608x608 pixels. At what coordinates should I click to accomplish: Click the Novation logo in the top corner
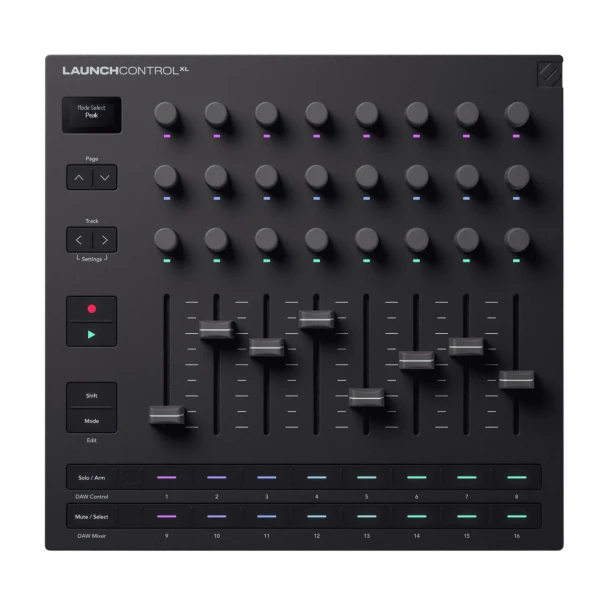[549, 74]
